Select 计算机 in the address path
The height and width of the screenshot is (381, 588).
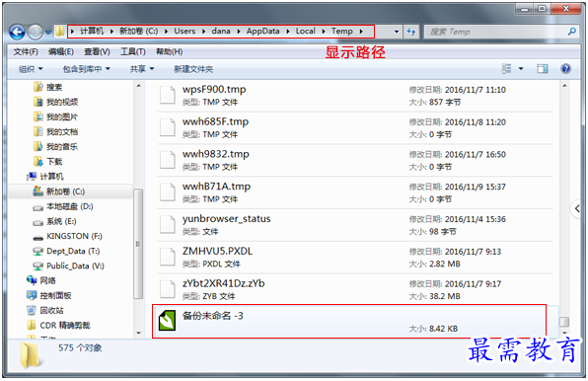click(92, 32)
